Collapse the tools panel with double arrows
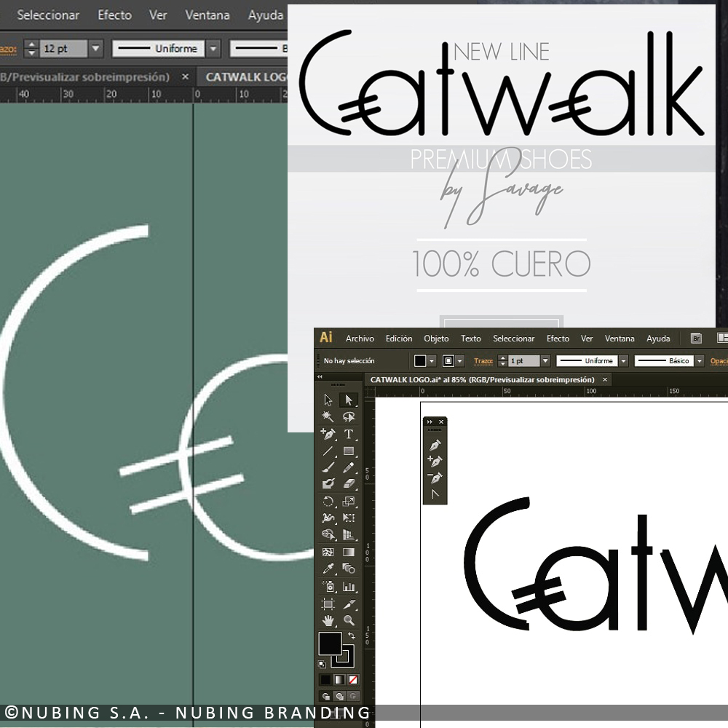This screenshot has width=728, height=728. point(320,376)
